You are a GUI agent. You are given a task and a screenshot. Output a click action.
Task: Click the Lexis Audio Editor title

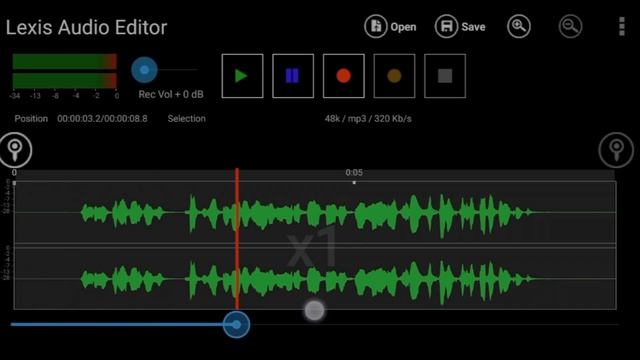(x=87, y=27)
